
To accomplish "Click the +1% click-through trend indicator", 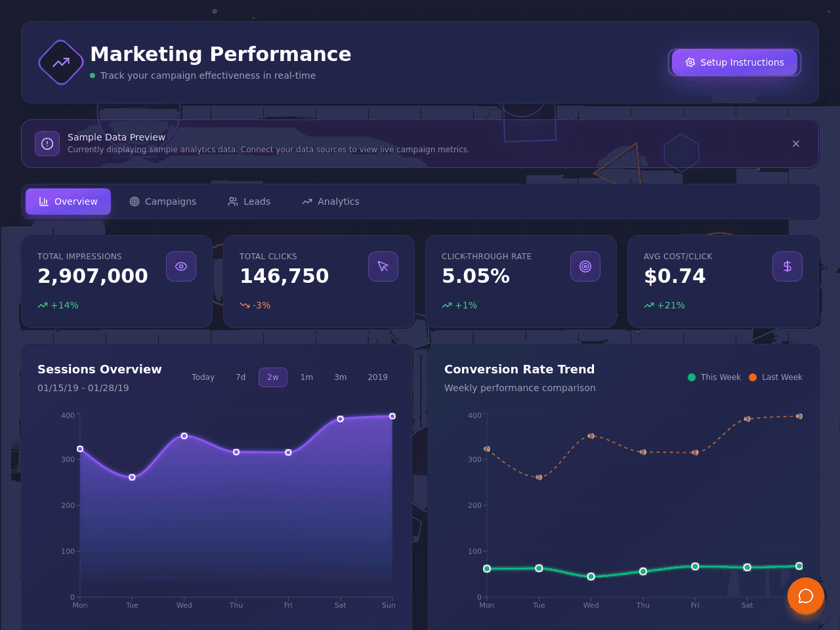I will 459,305.
